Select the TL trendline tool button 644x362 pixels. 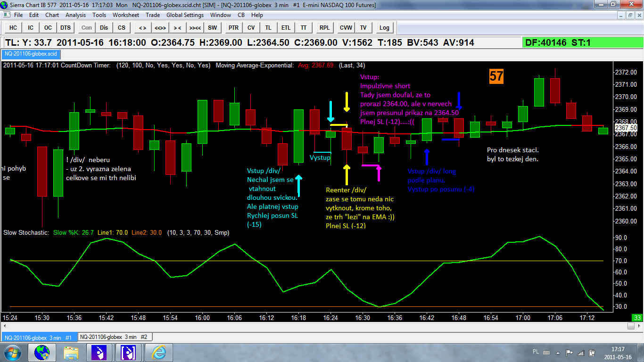coord(268,28)
